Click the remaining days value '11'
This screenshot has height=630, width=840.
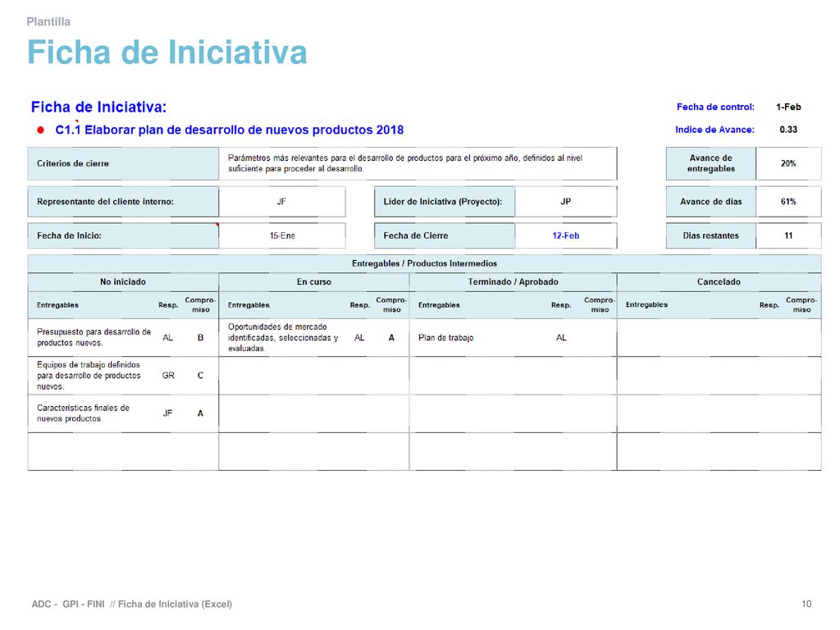[788, 235]
